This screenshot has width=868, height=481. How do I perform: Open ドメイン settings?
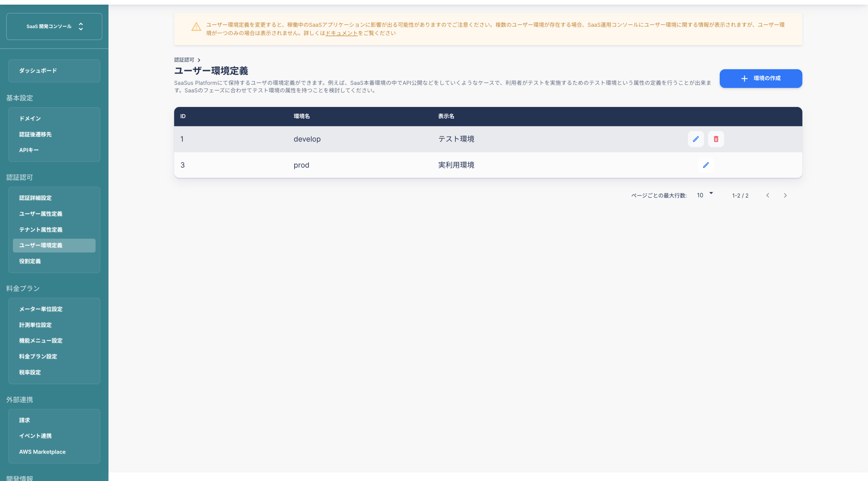tap(54, 118)
